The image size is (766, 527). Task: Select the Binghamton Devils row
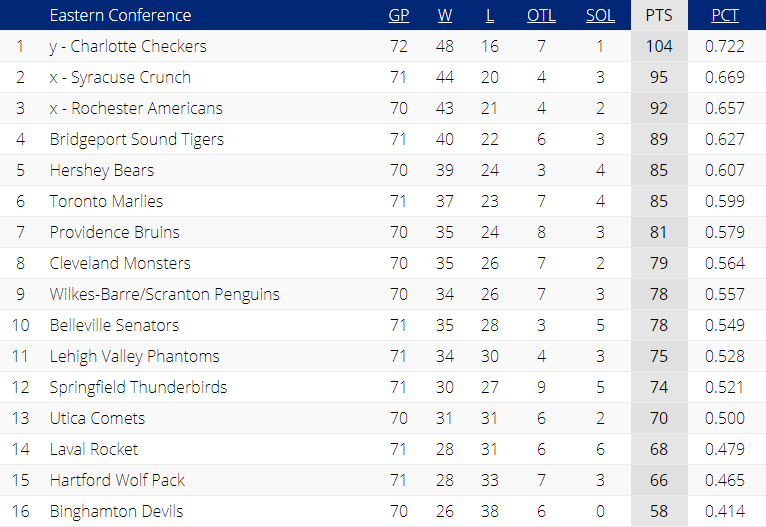pos(383,511)
